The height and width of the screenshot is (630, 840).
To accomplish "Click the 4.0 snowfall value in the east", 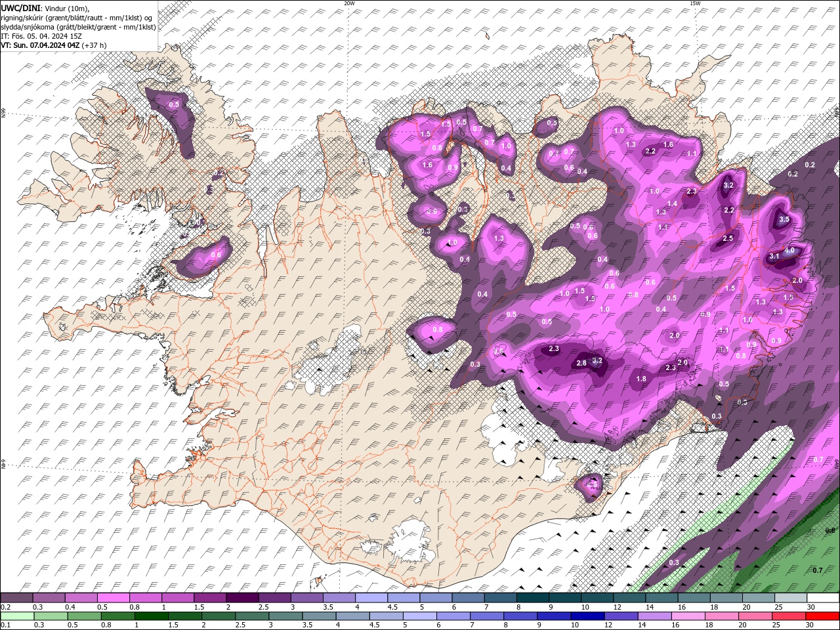I will pos(789,250).
